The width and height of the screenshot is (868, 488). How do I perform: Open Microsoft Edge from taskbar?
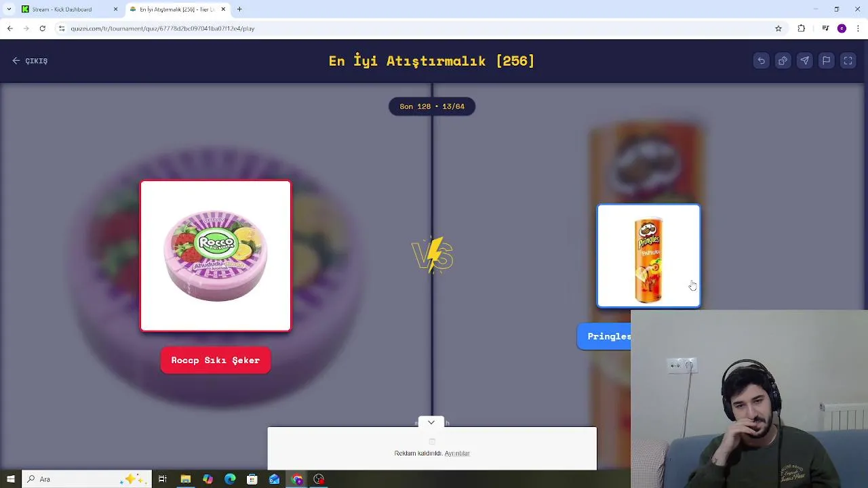230,479
